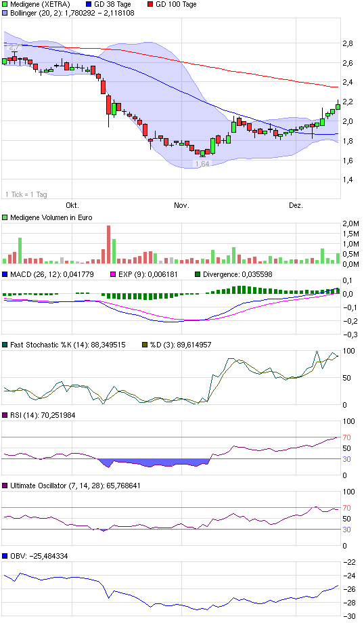This screenshot has height=623, width=364.
Task: Click the 2,0M volume axis label
Action: [x=350, y=223]
